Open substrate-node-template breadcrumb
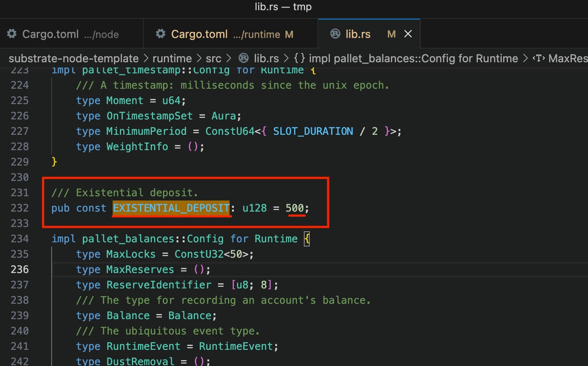 [73, 59]
